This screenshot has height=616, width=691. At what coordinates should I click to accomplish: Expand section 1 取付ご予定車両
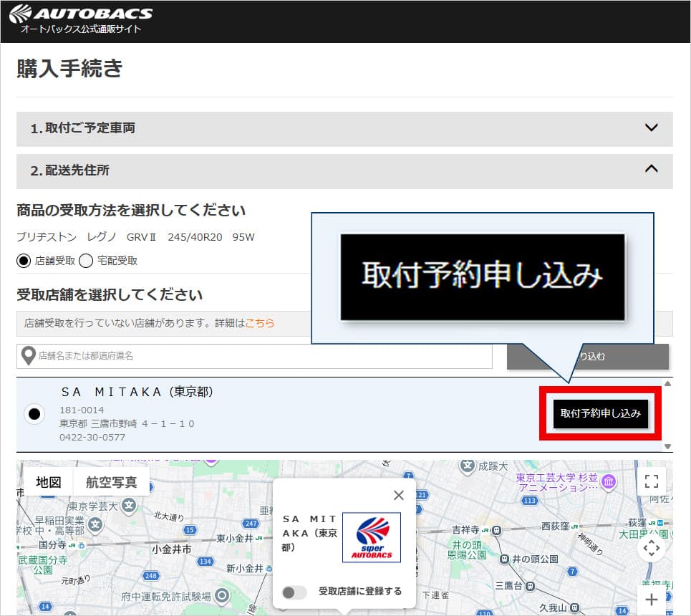tap(344, 128)
